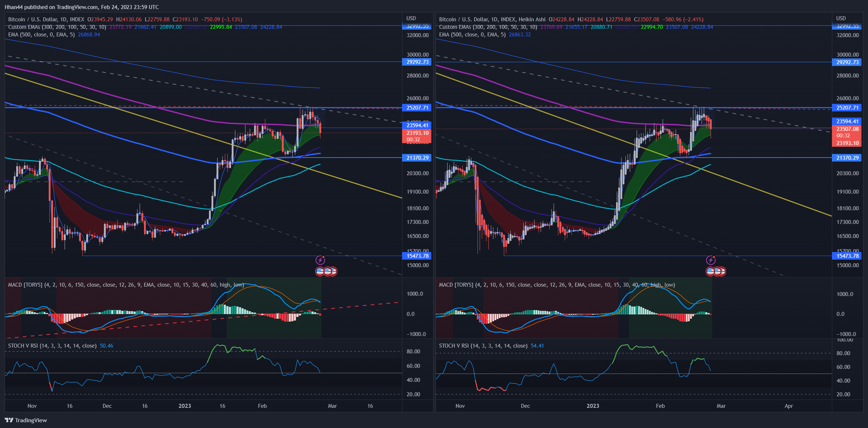Click the green 22994.70 EMA value in right chart
Viewport: 868px width, 428px height.
[x=652, y=27]
